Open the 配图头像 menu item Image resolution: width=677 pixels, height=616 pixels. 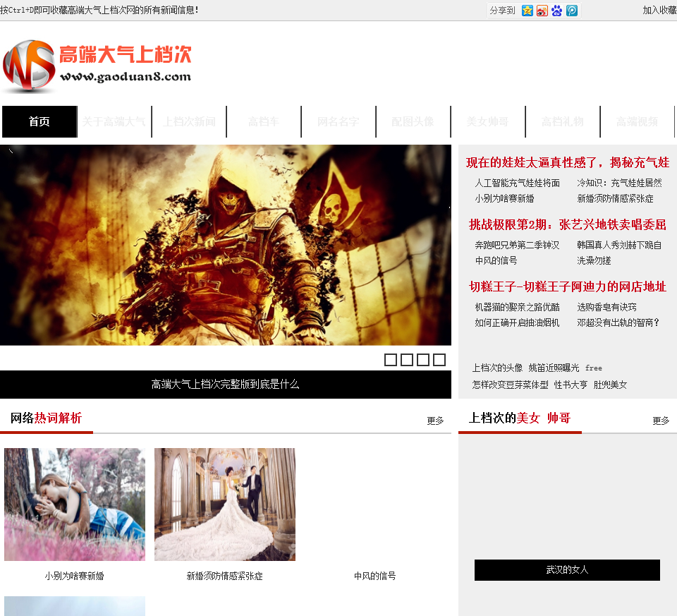413,121
